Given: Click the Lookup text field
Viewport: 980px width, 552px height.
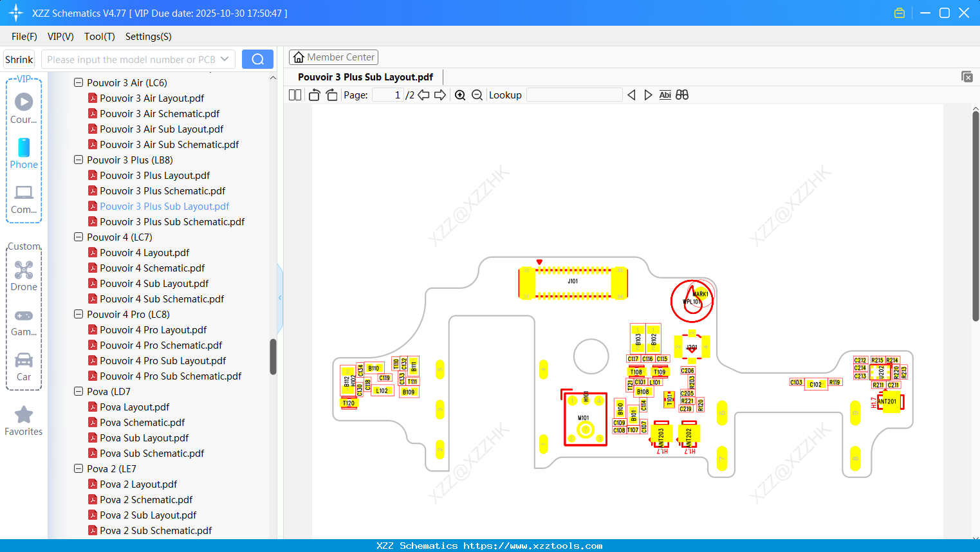Looking at the screenshot, I should 574,95.
